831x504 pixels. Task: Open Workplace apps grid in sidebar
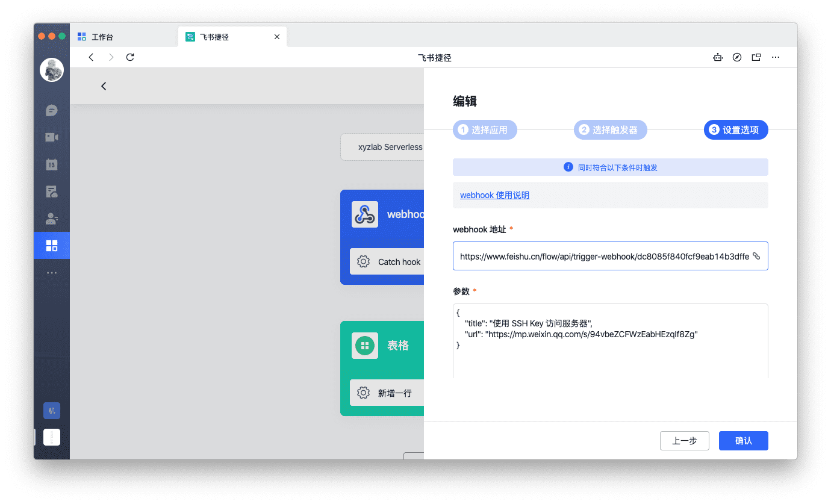[x=52, y=245]
